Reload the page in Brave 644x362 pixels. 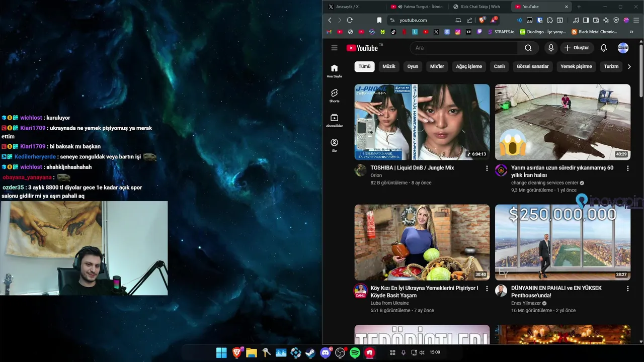coord(350,20)
